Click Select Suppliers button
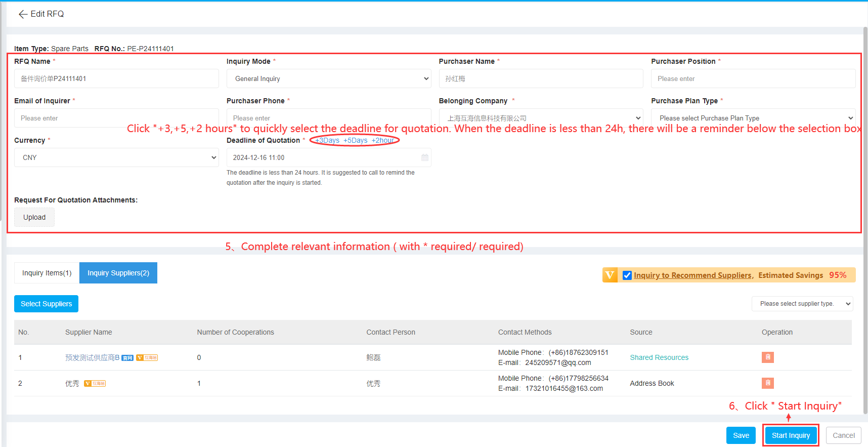The width and height of the screenshot is (868, 447). 46,304
